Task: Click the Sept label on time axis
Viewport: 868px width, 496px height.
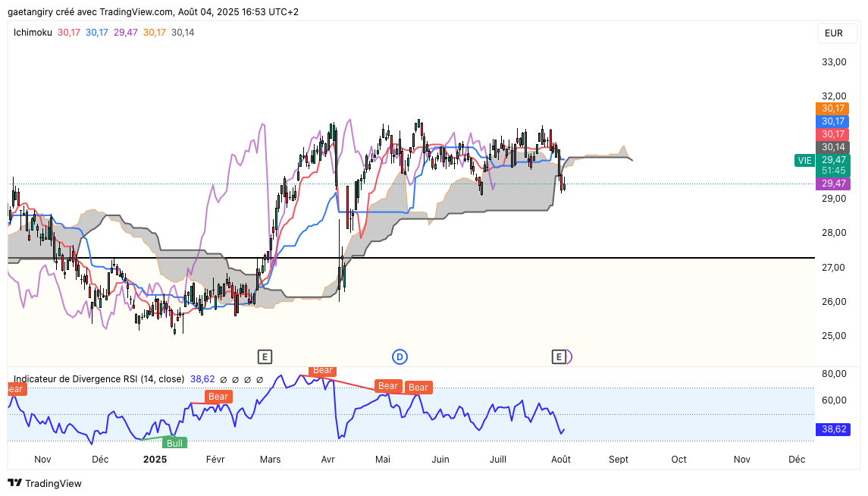Action: pos(619,460)
